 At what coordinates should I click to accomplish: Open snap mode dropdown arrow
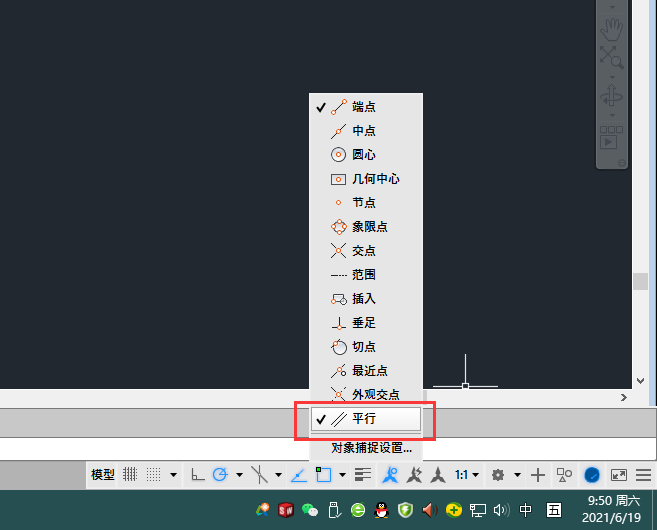tap(173, 475)
